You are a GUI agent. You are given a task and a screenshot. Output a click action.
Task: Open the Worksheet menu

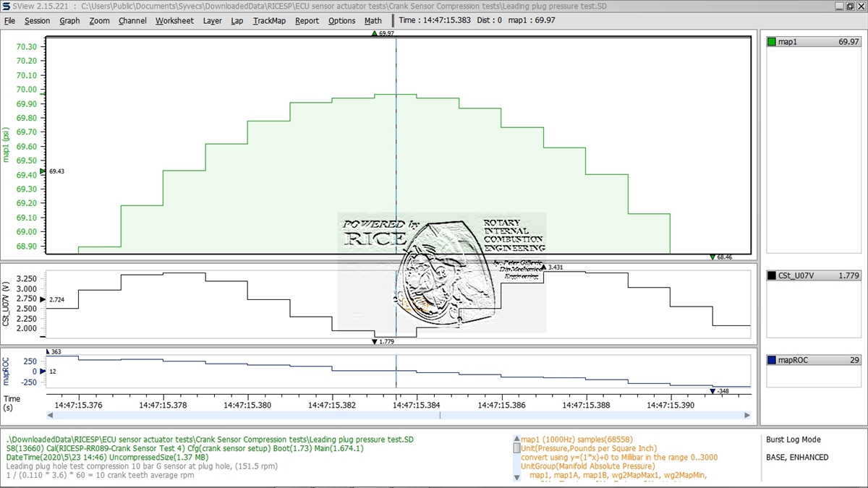point(174,21)
